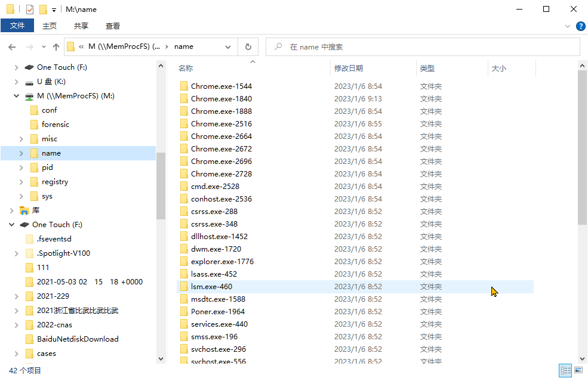
Task: Click the Chrome.exe-1840 folder icon
Action: [184, 98]
